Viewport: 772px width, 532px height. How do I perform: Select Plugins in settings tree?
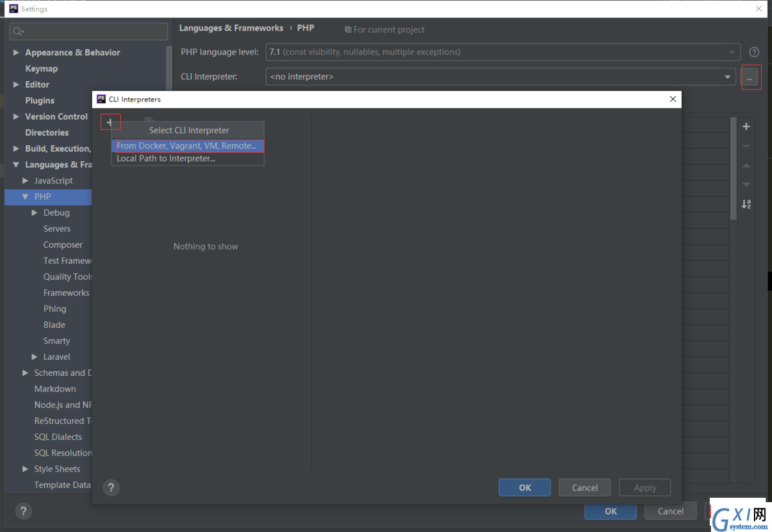(40, 101)
